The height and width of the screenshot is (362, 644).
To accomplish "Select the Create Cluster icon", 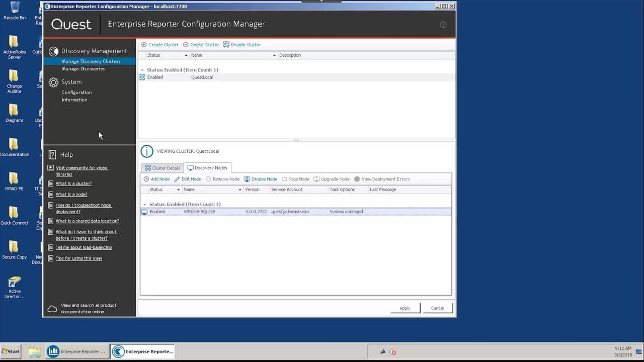I will [x=144, y=44].
